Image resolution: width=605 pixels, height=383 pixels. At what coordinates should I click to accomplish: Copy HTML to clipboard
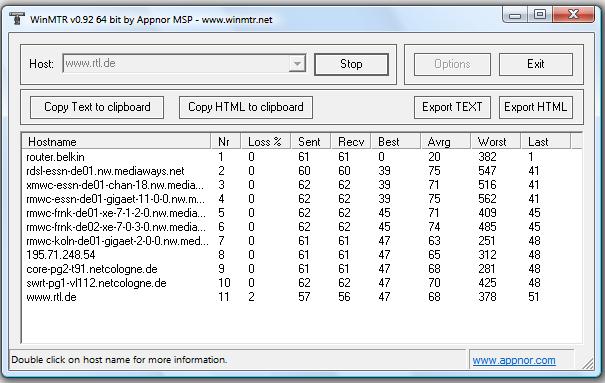tap(246, 107)
